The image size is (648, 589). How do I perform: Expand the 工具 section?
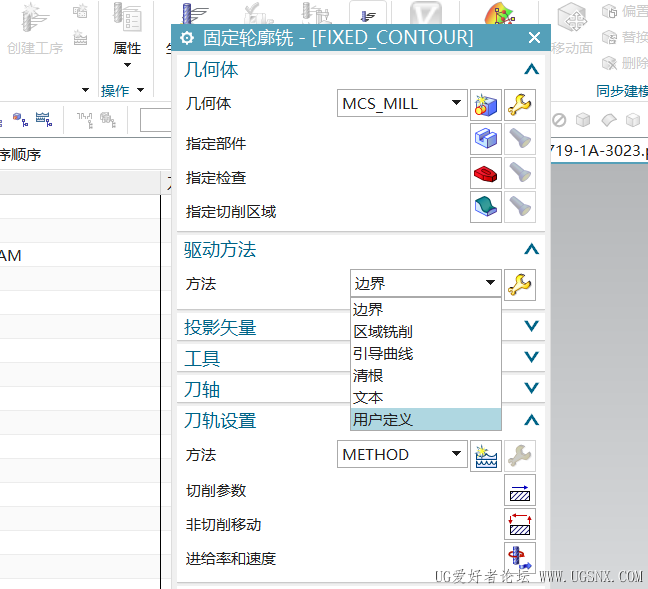click(531, 357)
